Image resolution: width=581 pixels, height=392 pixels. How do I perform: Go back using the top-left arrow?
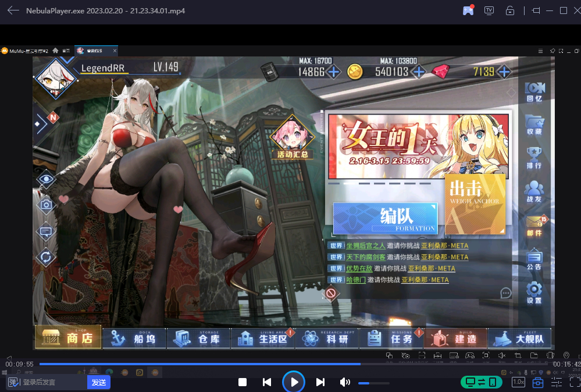13,10
